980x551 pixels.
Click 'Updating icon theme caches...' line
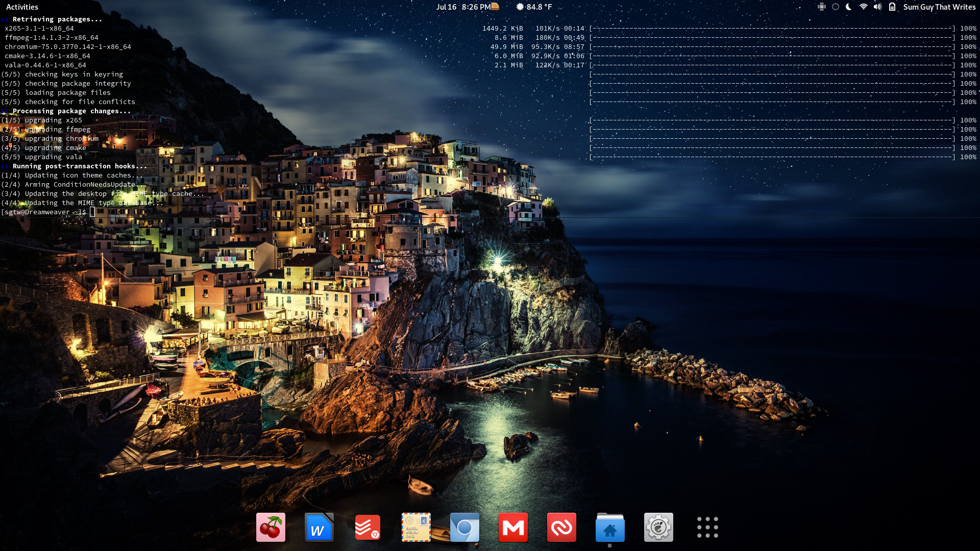[72, 176]
